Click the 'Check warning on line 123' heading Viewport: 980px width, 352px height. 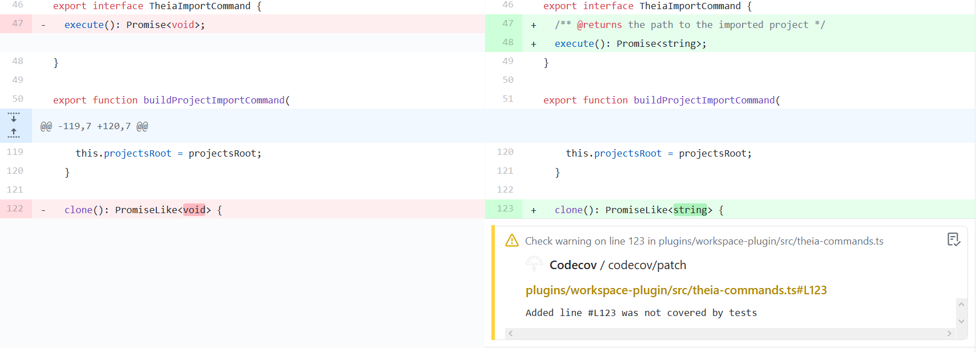704,241
